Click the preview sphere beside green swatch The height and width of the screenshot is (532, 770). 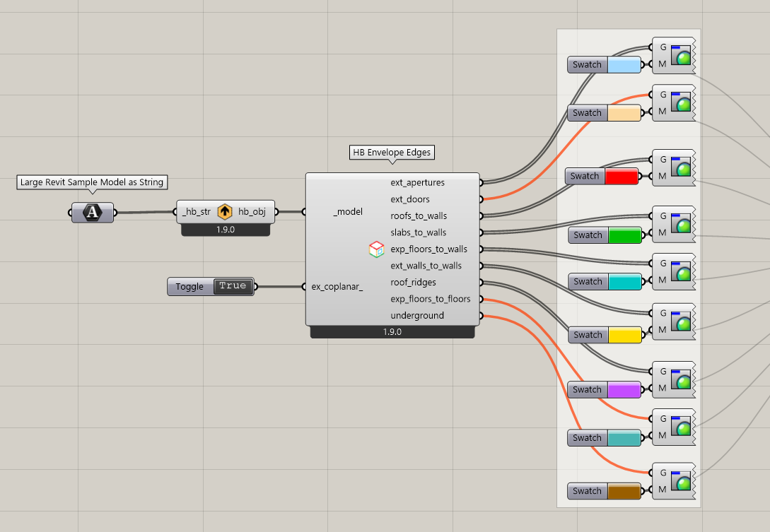683,225
